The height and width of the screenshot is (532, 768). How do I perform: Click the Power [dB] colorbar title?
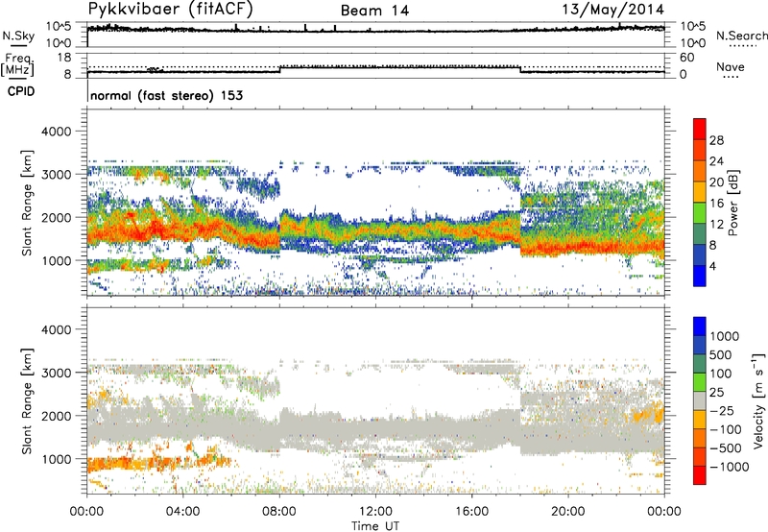[x=732, y=203]
